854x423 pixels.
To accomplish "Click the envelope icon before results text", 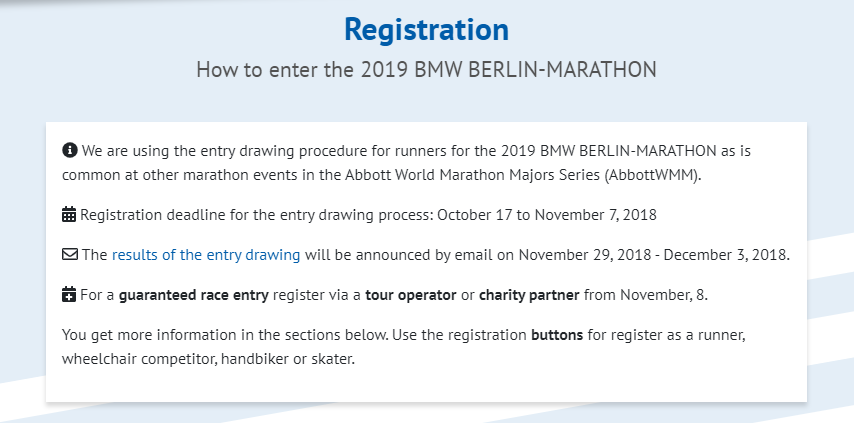I will pos(69,254).
